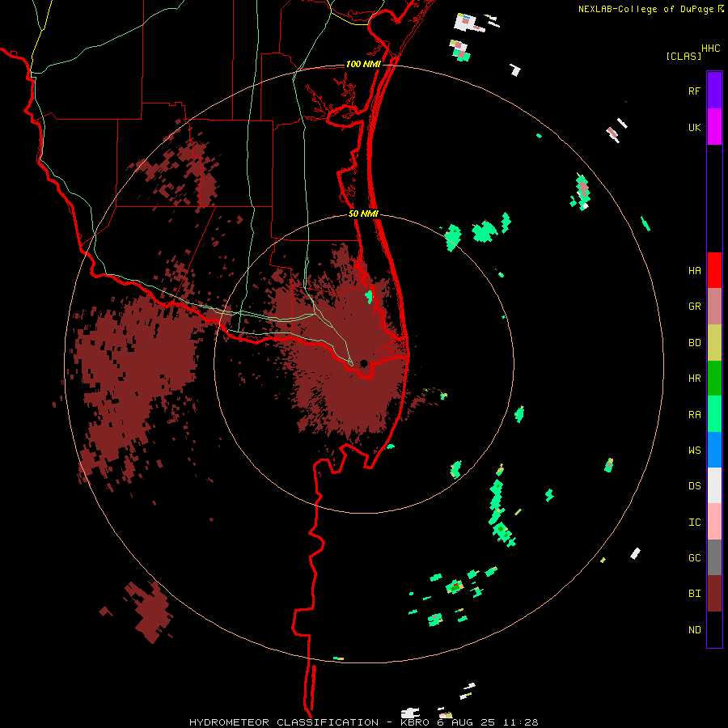Click the BI legend label
The height and width of the screenshot is (728, 728).
point(694,594)
